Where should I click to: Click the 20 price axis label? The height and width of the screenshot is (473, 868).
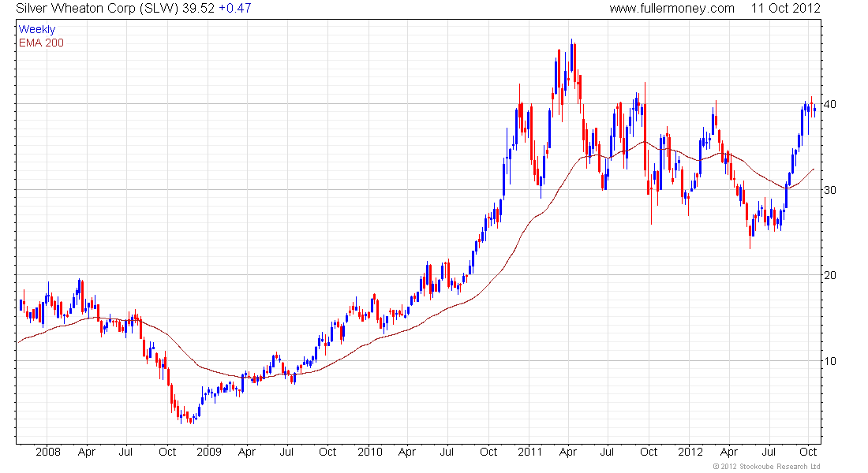click(x=830, y=275)
